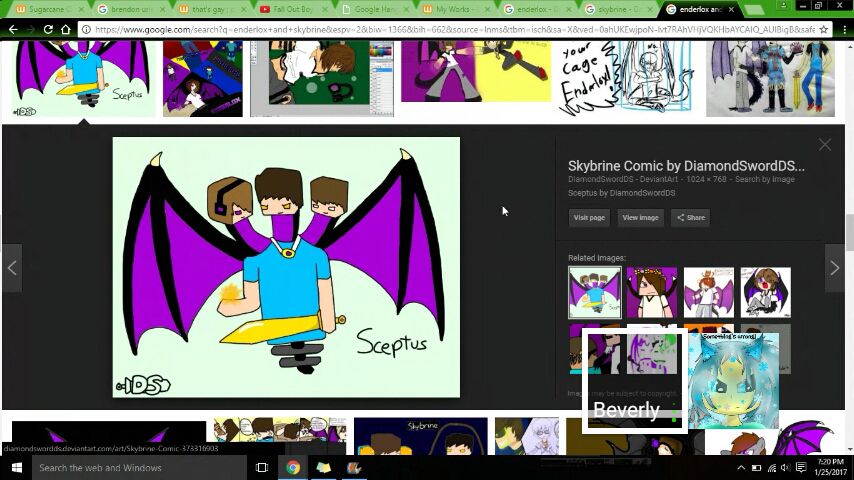Open the battery status tray icon
The width and height of the screenshot is (854, 480).
757,467
